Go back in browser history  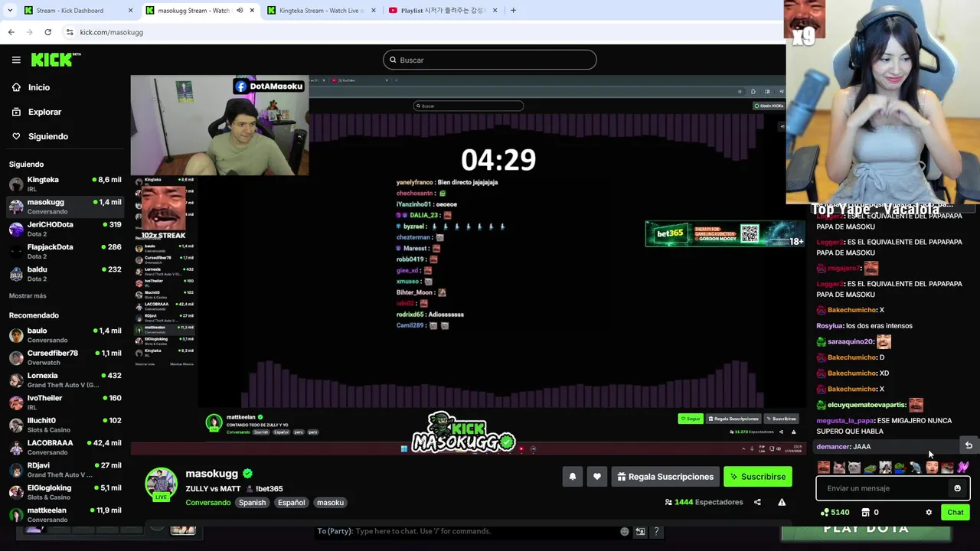pos(11,32)
